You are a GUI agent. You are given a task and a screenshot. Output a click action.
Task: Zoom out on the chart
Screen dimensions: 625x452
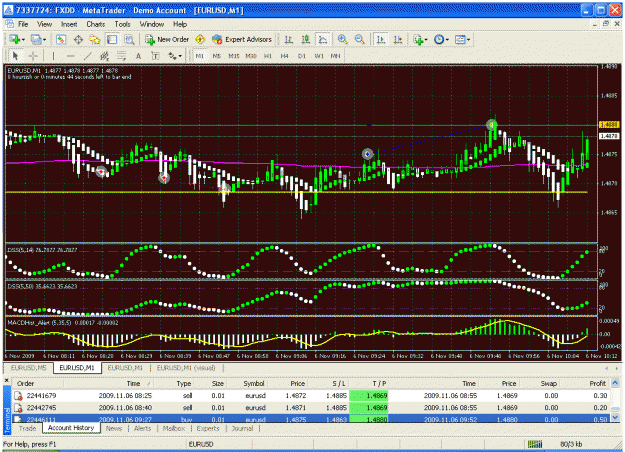click(359, 39)
